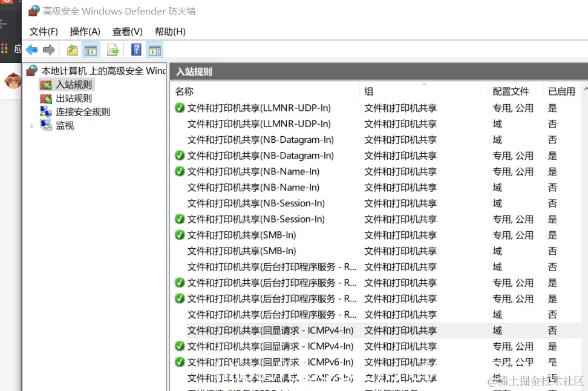Select 监视 in the left tree
Screen dimensions: 588x391
65,125
